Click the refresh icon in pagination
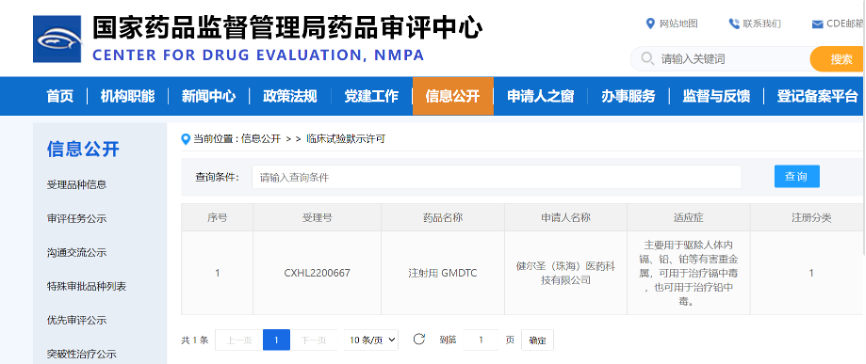866x364 pixels. click(419, 340)
